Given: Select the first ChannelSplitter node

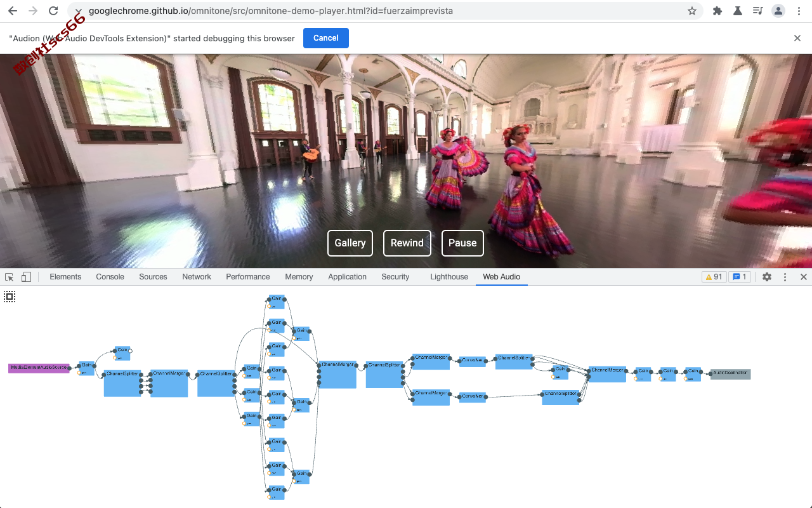Looking at the screenshot, I should pyautogui.click(x=122, y=383).
